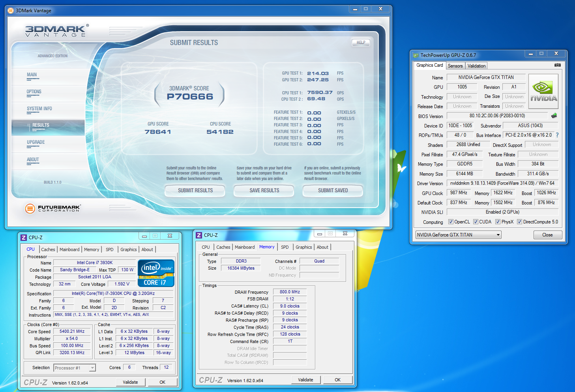Click the Bus Interface question mark icon
Image resolution: width=575 pixels, height=392 pixels.
click(557, 135)
